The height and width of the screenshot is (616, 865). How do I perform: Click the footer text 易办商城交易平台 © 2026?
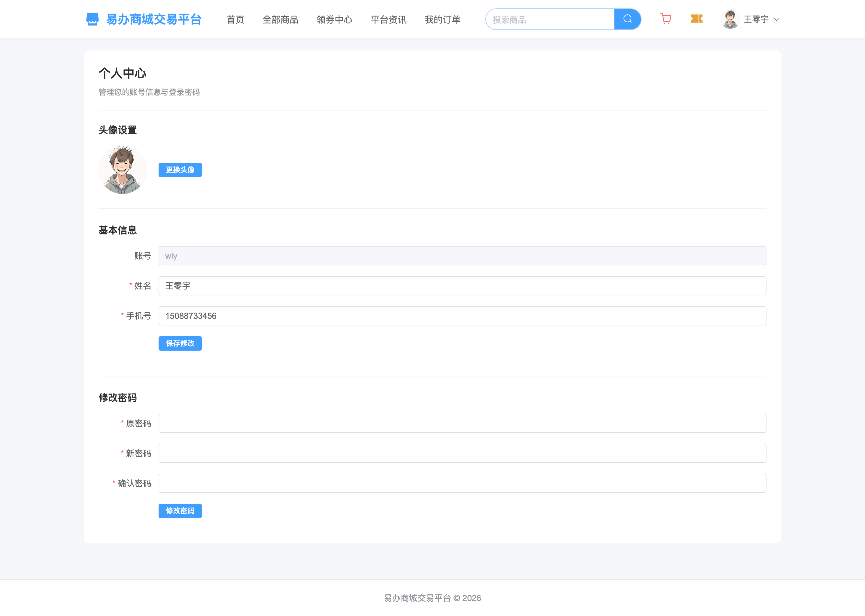(432, 598)
